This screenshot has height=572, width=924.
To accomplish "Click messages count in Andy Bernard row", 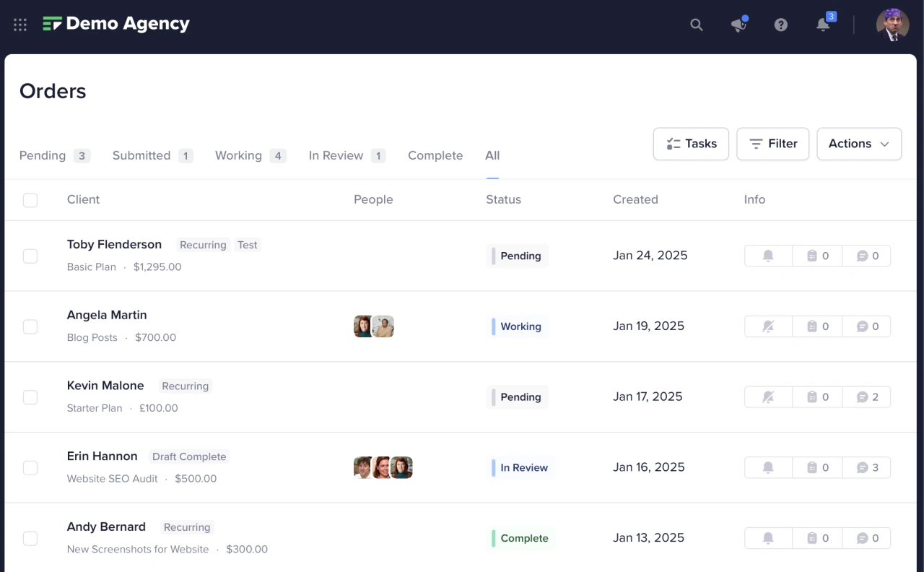I will click(867, 538).
